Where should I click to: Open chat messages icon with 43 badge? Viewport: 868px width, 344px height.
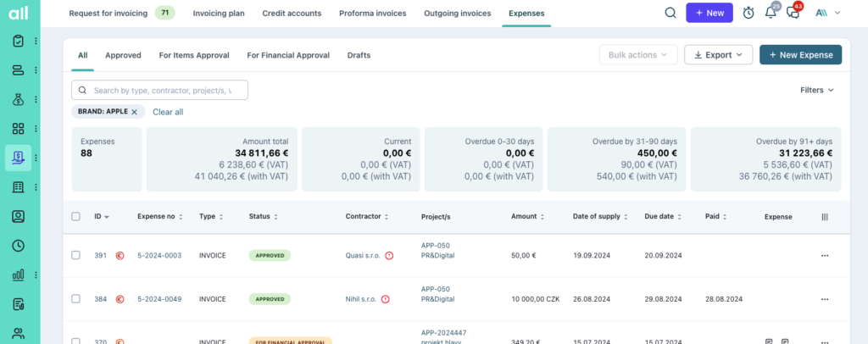point(793,12)
